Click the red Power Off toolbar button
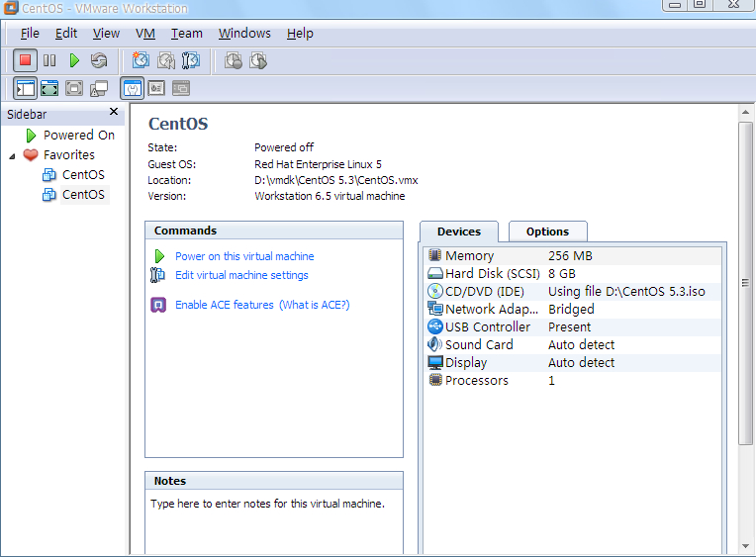 pos(25,60)
